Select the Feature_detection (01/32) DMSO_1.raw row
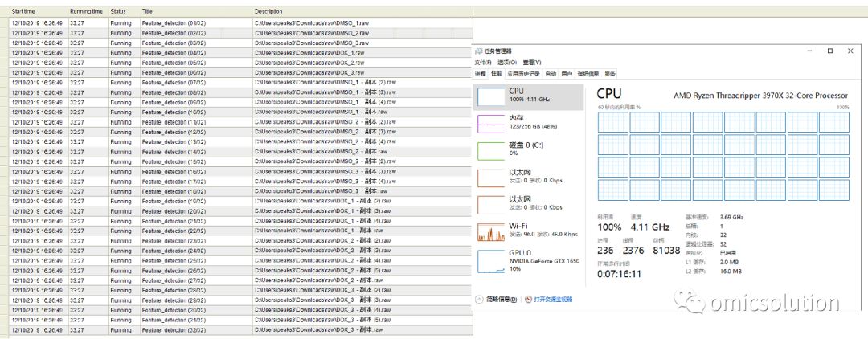868x339 pixels. pos(241,23)
